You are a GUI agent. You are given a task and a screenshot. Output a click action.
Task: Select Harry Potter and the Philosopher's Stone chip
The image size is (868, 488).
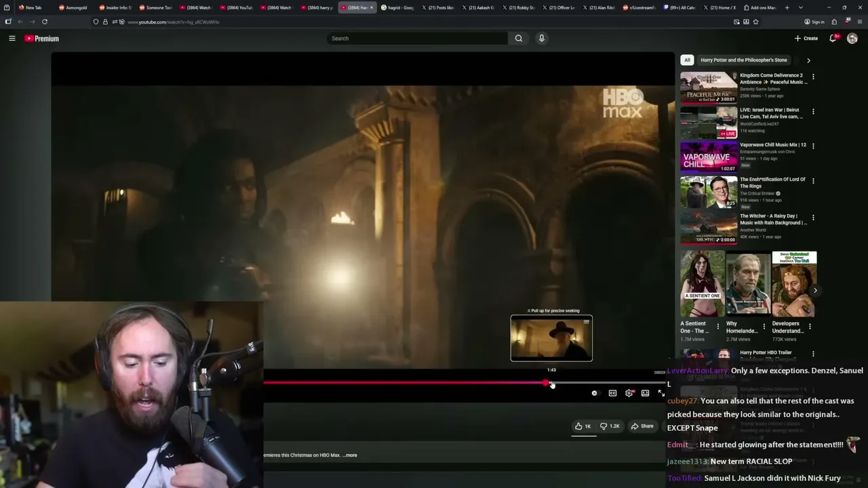(x=744, y=60)
